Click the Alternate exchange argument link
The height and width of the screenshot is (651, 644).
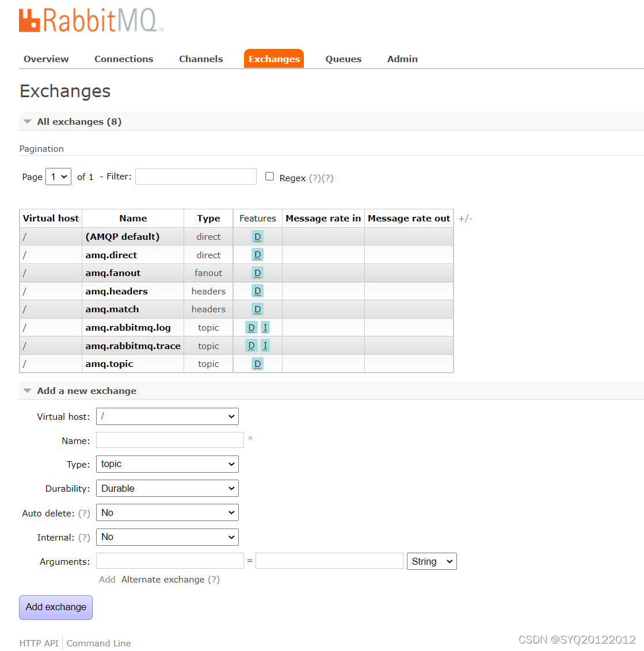point(163,580)
